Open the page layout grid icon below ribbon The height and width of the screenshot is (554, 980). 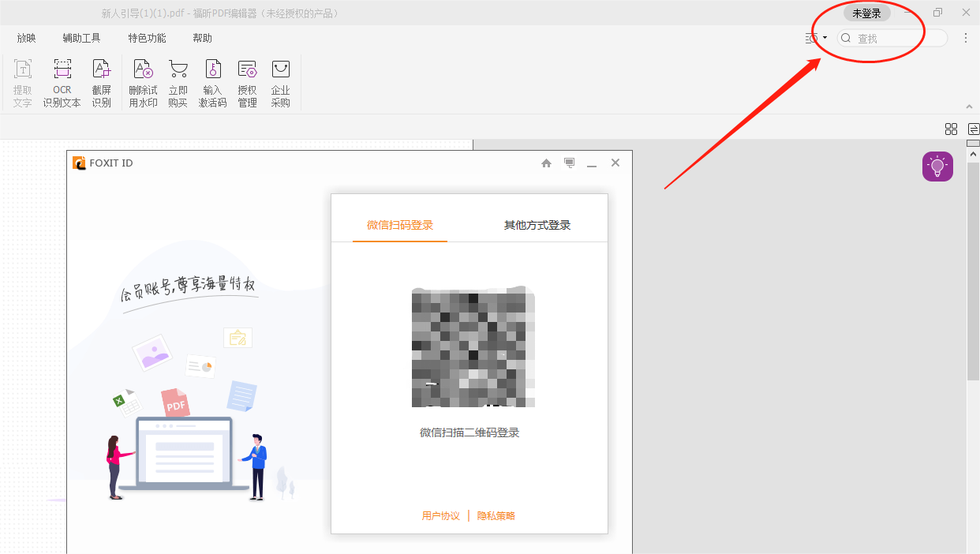pos(951,129)
